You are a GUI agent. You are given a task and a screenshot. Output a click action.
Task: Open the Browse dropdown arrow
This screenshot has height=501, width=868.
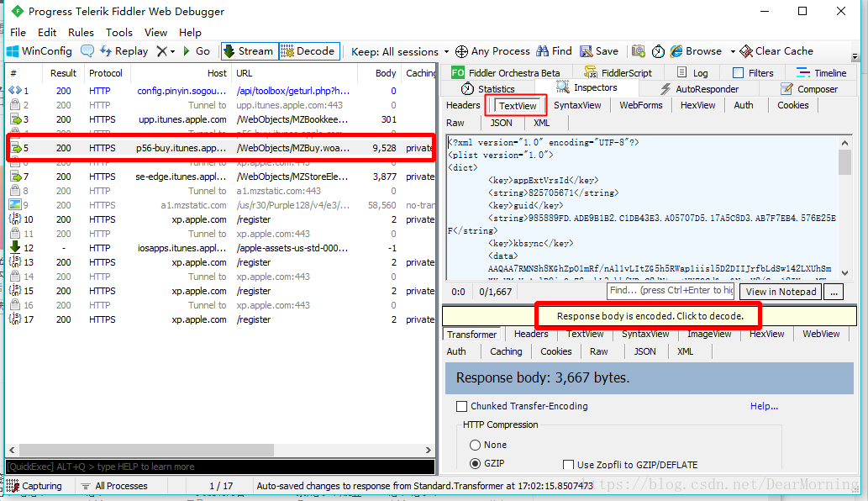tap(733, 51)
